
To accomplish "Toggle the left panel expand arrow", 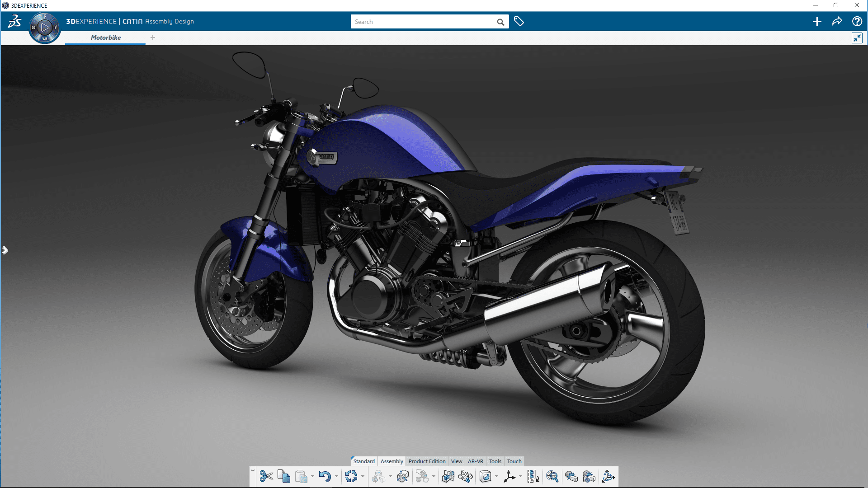I will coord(5,250).
